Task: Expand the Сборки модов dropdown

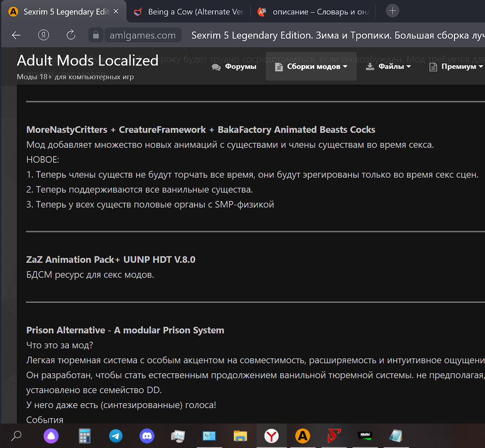Action: (311, 66)
